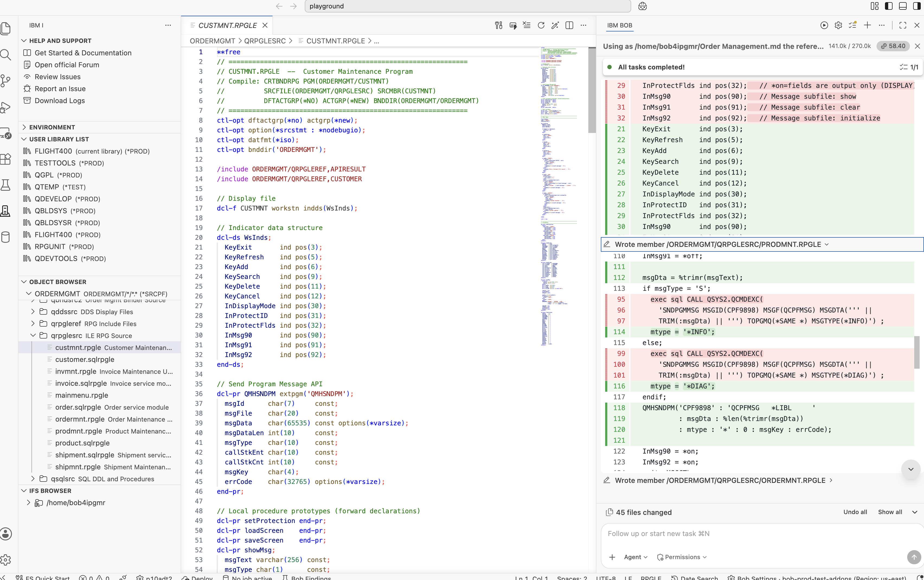Click the send arrow button in BOB chat
924x580 pixels.
coord(914,557)
